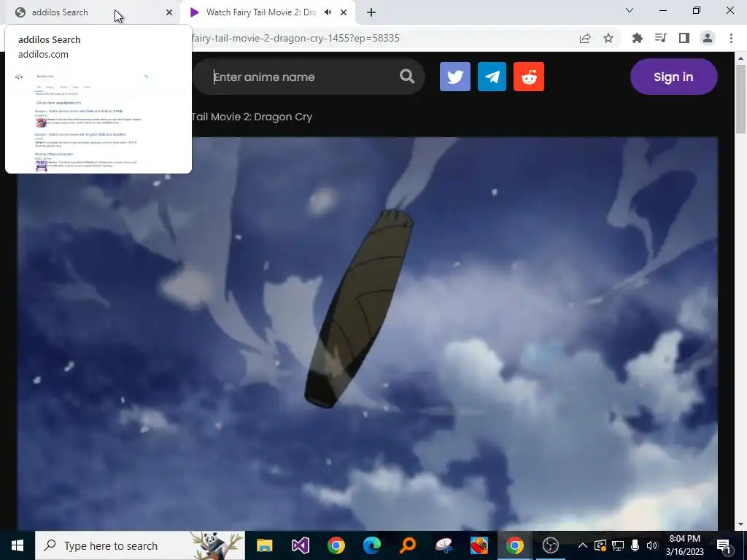Open the tab search chevron dropdown
The width and height of the screenshot is (747, 560).
[630, 10]
